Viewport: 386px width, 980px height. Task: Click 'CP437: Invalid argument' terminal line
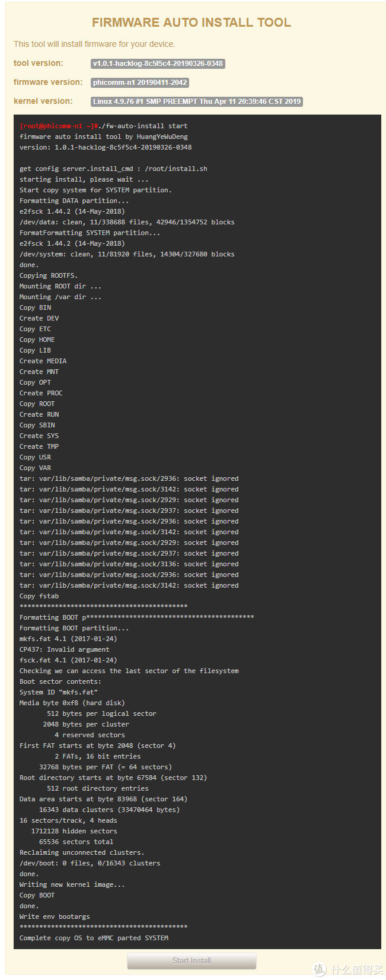[x=65, y=649]
